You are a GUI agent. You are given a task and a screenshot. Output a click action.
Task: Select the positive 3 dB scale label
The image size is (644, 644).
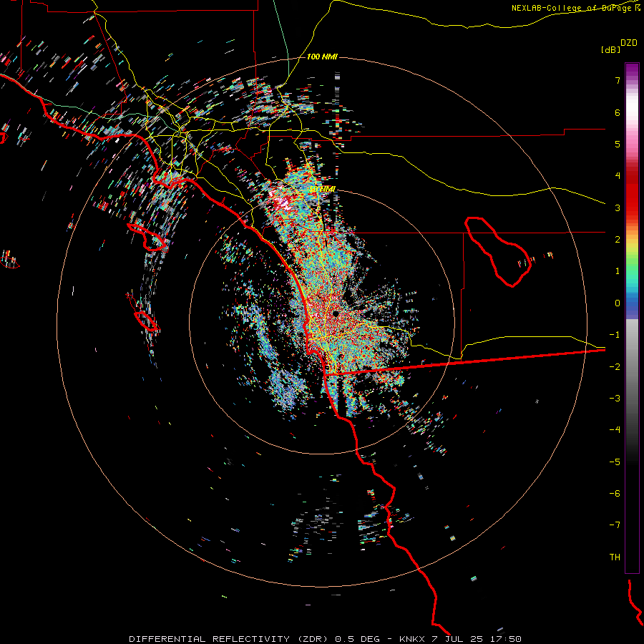point(618,208)
